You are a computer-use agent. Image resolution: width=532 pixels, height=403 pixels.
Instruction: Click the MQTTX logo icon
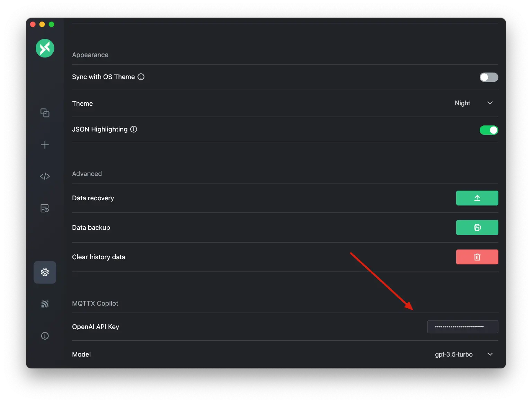45,48
